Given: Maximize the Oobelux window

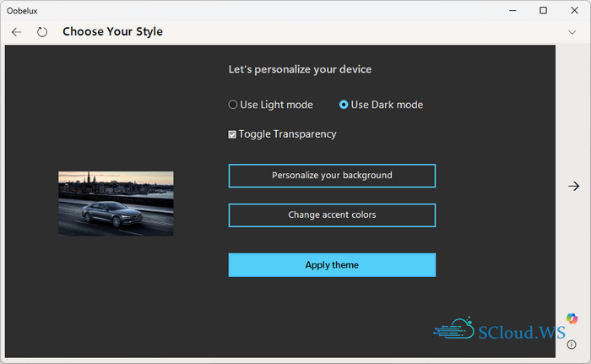Looking at the screenshot, I should tap(543, 11).
